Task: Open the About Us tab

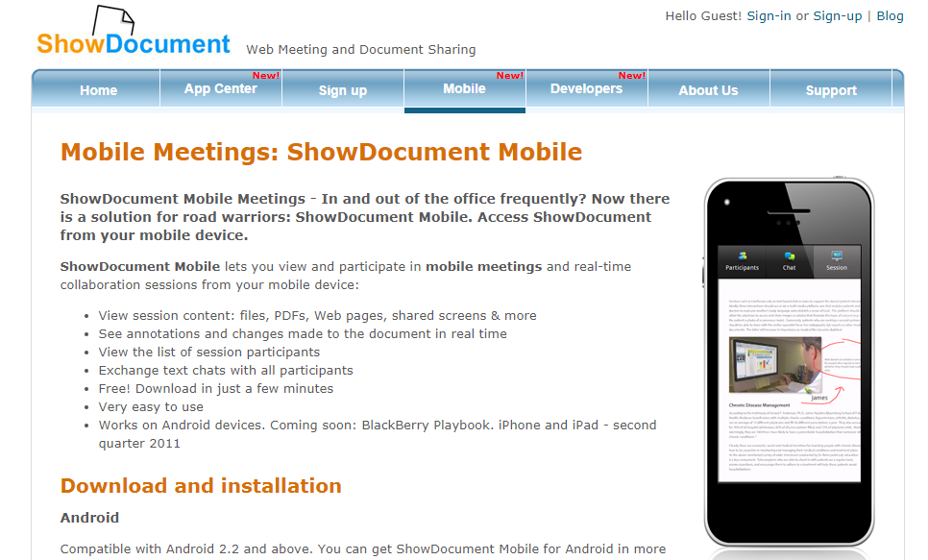Action: point(708,90)
